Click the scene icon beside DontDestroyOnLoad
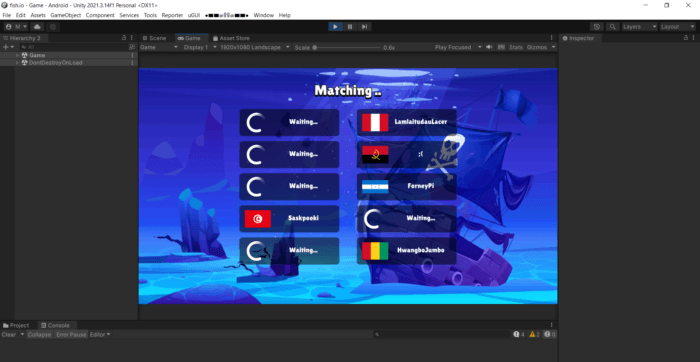This screenshot has width=700, height=362. coord(25,63)
